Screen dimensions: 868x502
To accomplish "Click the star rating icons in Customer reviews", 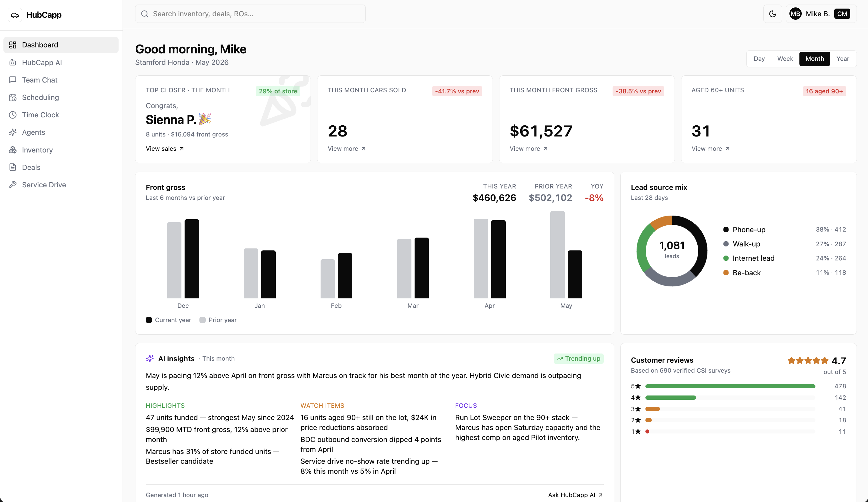I will [x=808, y=360].
